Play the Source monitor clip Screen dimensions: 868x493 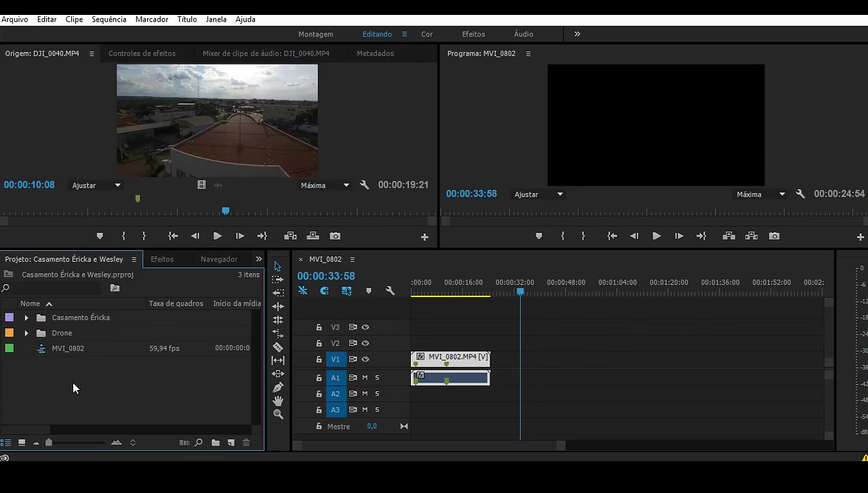click(217, 236)
